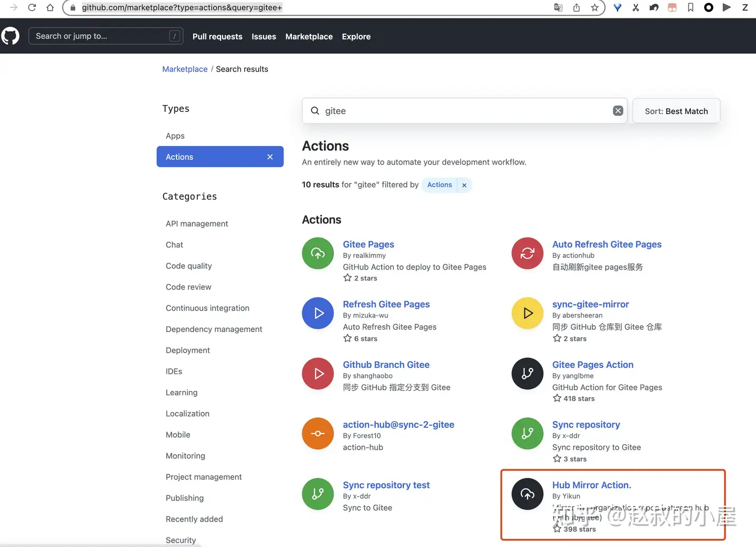This screenshot has width=756, height=547.
Task: Open the Refresh Gitee Pages title link
Action: tap(386, 304)
